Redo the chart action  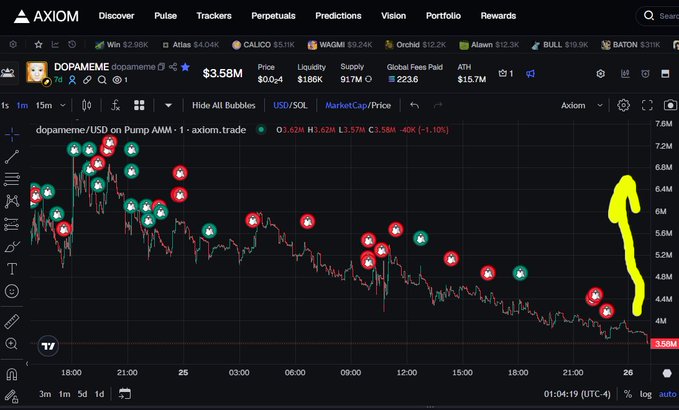point(438,105)
